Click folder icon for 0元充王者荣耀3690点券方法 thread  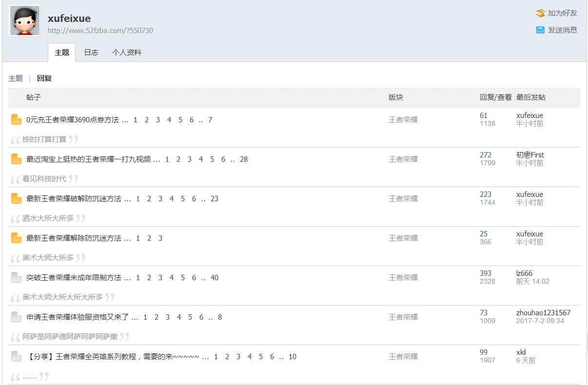click(16, 120)
